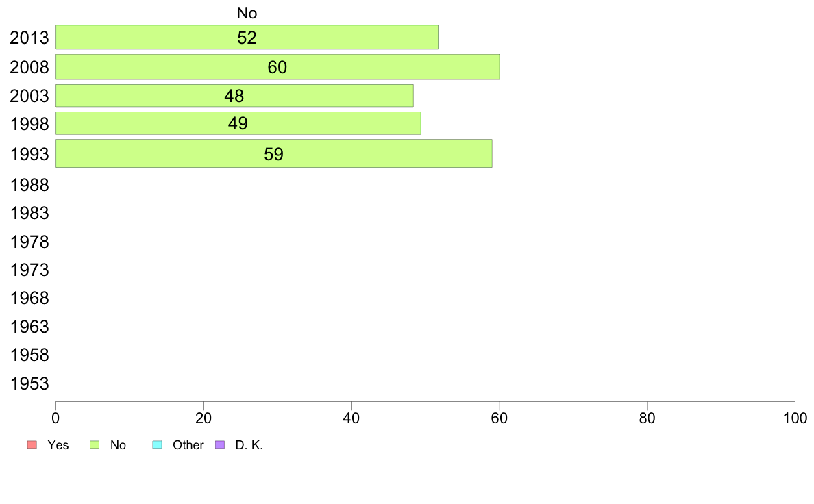Click the green No legend swatch
814x504 pixels.
click(x=95, y=445)
